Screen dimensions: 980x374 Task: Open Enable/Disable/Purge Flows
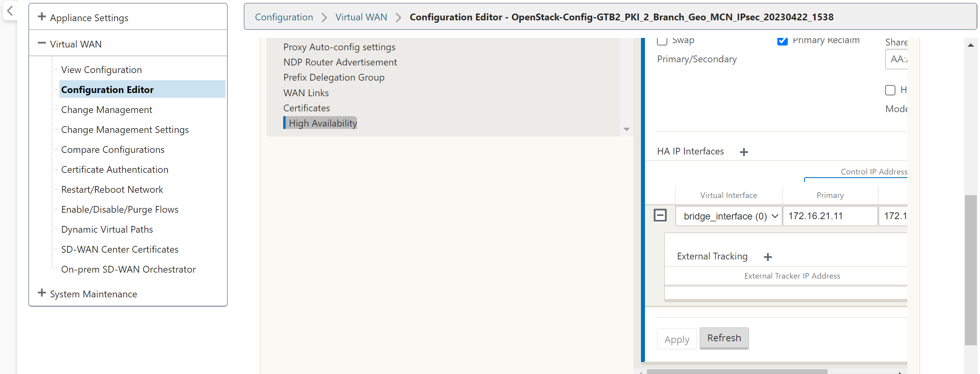click(120, 210)
